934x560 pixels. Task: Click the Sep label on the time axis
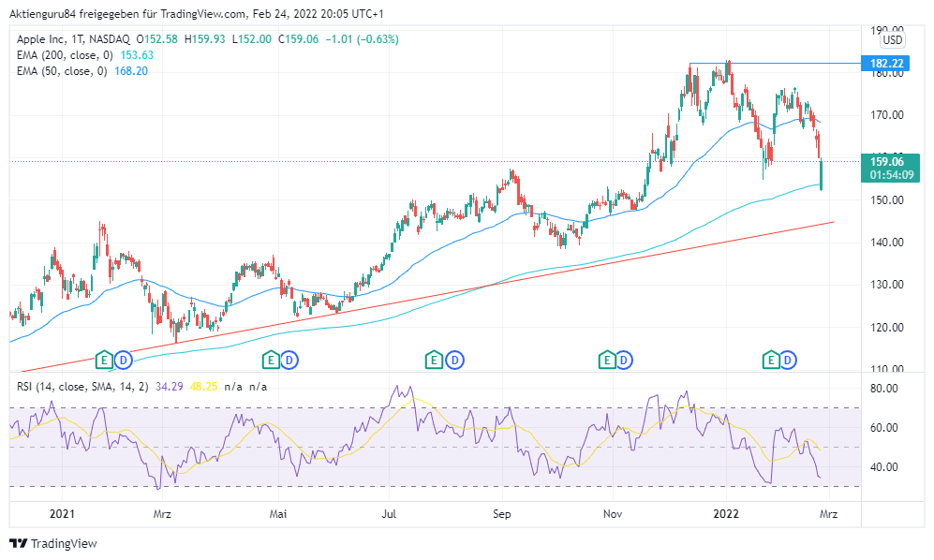(x=501, y=513)
